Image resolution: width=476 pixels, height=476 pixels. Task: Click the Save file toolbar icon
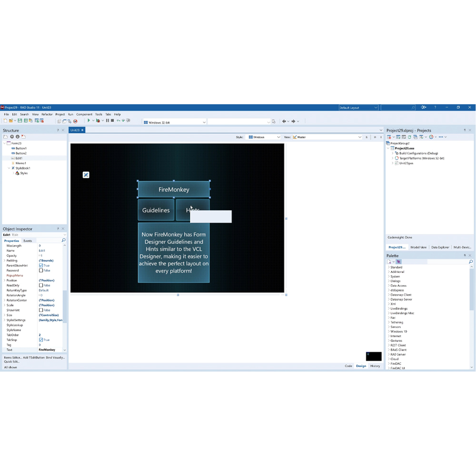click(x=20, y=121)
